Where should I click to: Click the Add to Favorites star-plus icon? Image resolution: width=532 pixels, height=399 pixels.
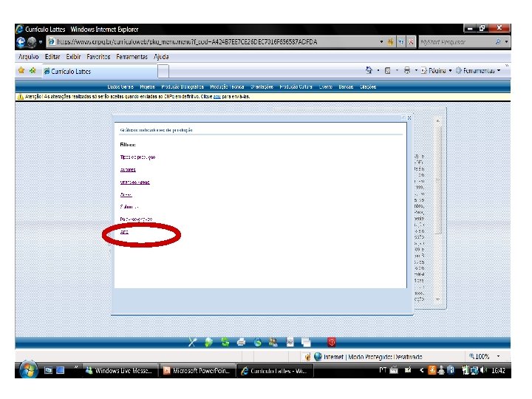[x=33, y=71]
